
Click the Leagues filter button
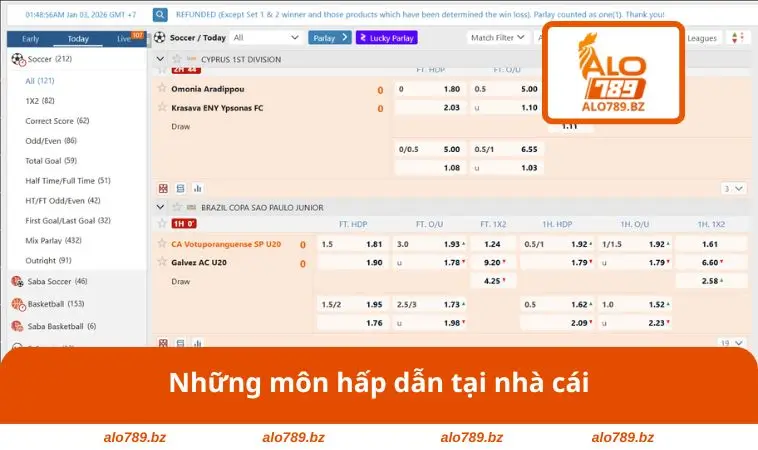(701, 38)
